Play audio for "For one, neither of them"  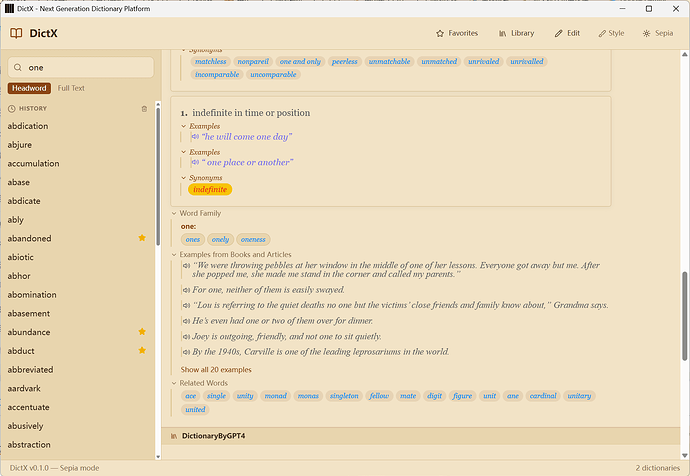pos(187,290)
